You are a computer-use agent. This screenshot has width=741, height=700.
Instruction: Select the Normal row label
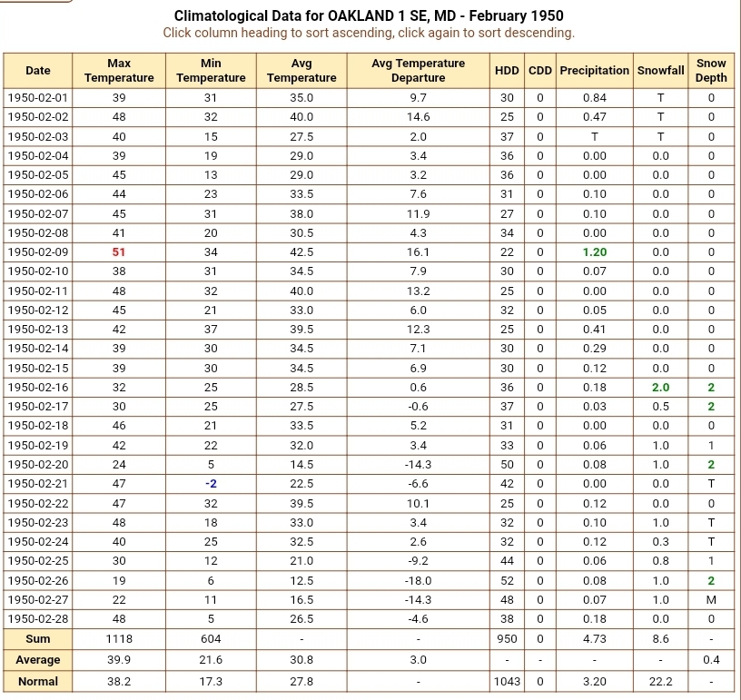38,682
